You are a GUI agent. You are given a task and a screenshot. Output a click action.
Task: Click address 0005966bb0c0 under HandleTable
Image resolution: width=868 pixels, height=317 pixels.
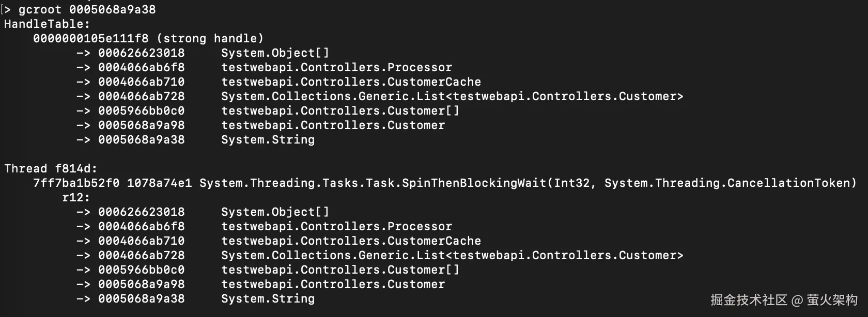tap(141, 110)
